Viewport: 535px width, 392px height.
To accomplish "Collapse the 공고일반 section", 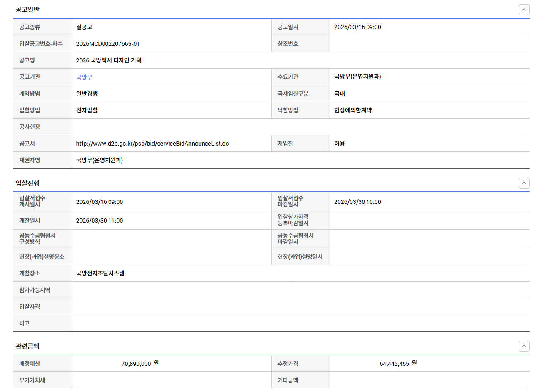I will (x=524, y=10).
